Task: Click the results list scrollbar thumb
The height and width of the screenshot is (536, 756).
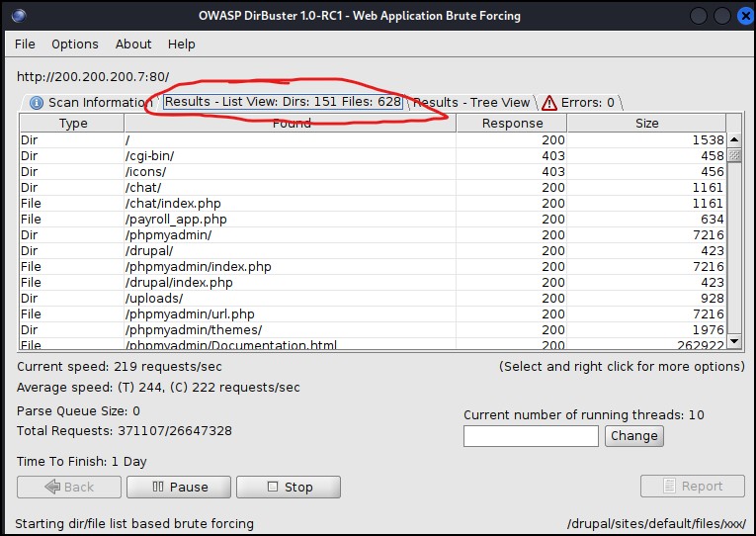Action: (x=733, y=155)
